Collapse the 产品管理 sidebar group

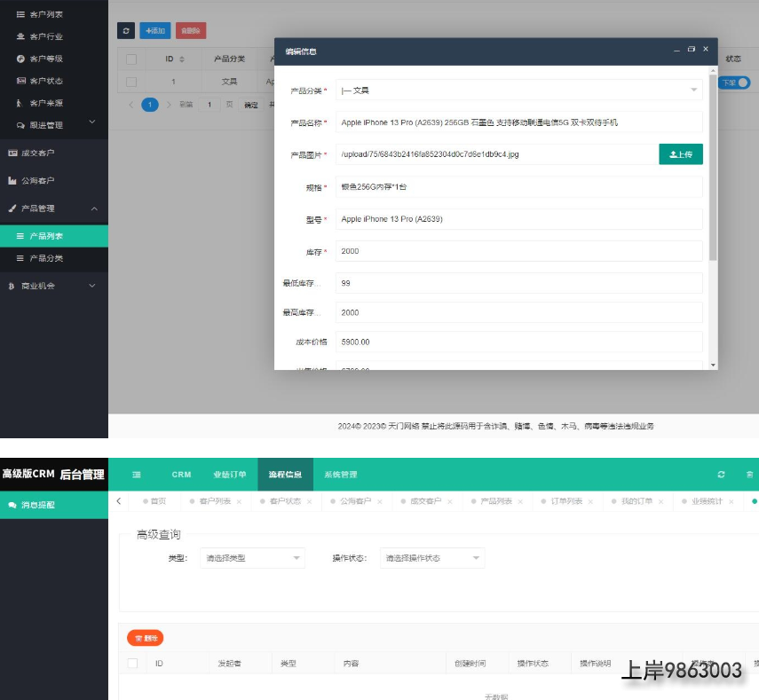point(94,208)
